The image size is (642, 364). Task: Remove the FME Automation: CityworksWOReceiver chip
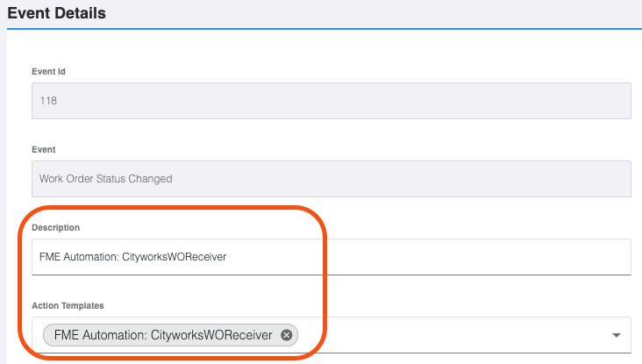point(287,335)
